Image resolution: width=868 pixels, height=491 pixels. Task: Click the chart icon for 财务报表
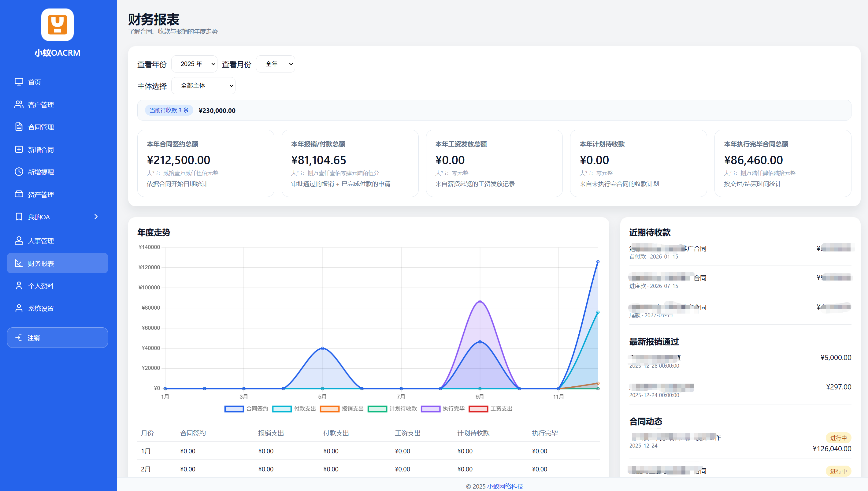[19, 263]
